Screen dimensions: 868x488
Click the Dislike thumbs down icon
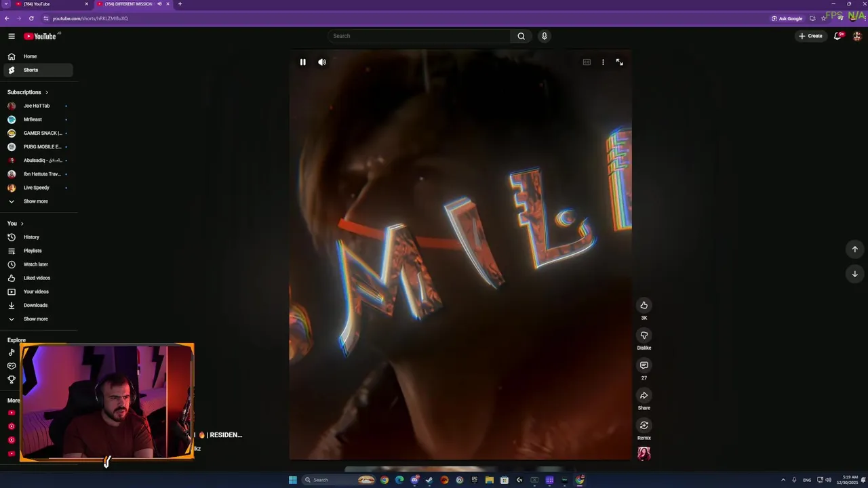(x=644, y=335)
